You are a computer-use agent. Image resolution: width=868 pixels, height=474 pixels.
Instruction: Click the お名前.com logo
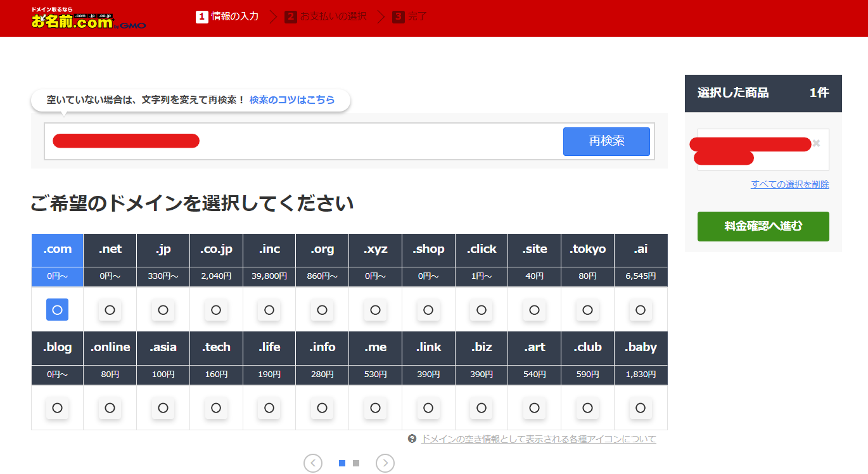[86, 18]
